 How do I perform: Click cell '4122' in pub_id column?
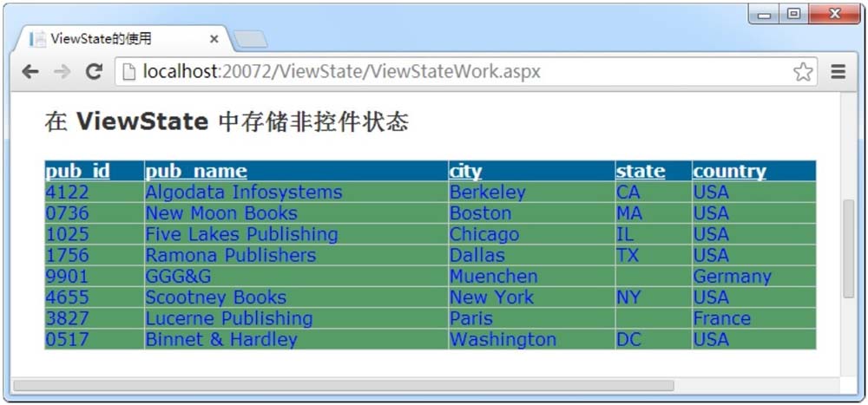[94, 192]
